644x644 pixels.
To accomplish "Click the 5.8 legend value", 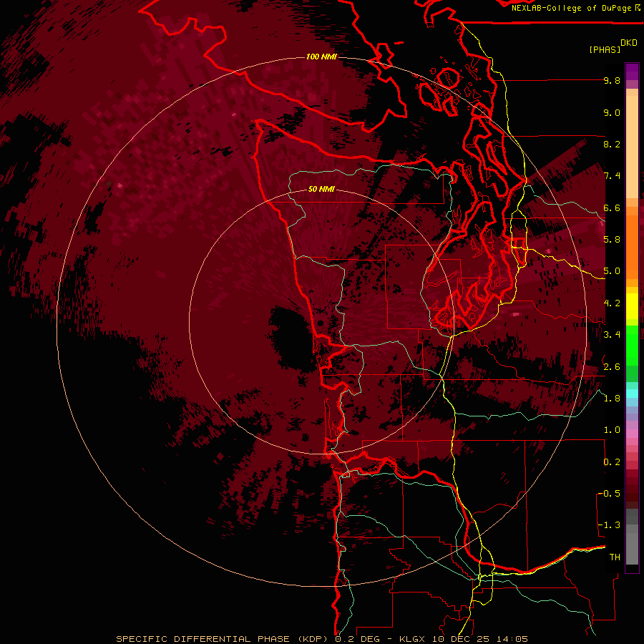I will [x=612, y=240].
